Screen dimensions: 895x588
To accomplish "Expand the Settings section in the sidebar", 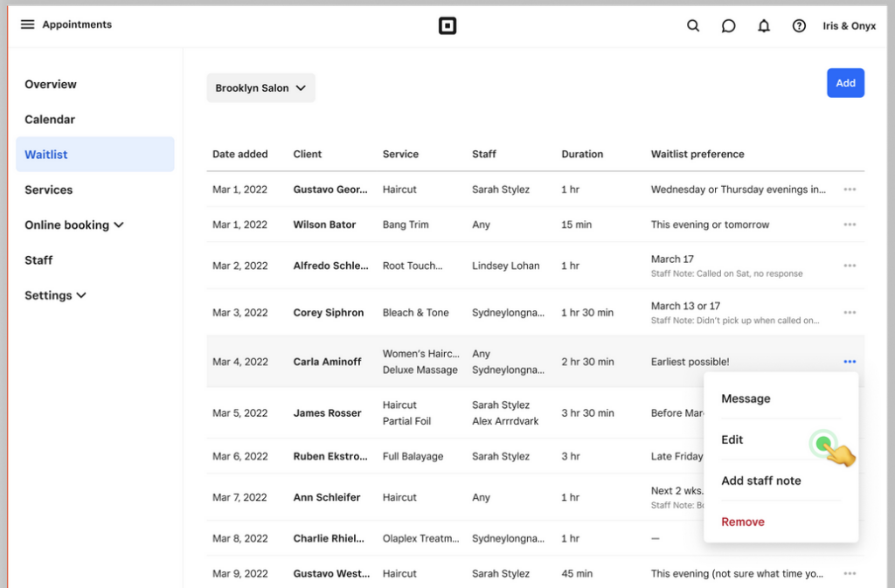I will pos(56,295).
